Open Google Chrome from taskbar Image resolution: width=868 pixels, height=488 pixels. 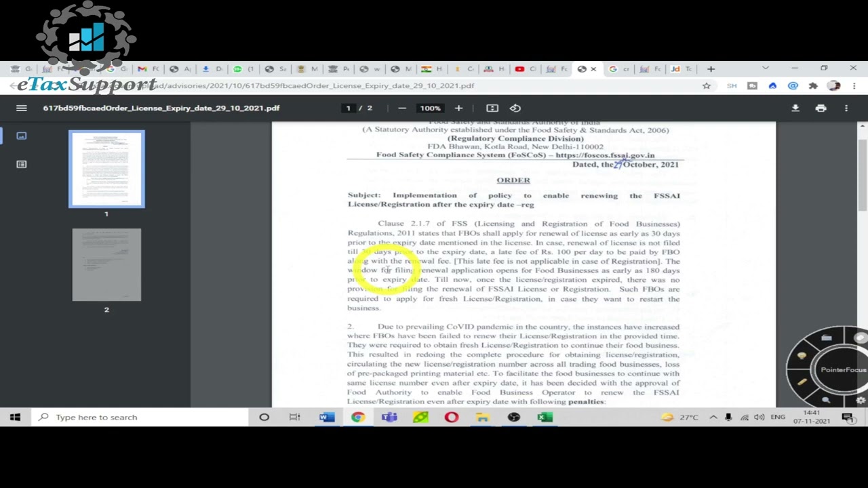tap(358, 417)
